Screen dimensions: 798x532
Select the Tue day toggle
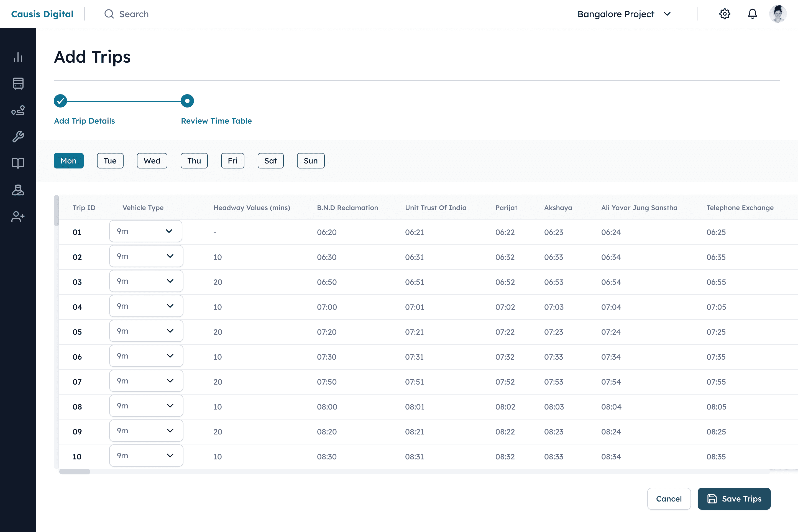[110, 161]
